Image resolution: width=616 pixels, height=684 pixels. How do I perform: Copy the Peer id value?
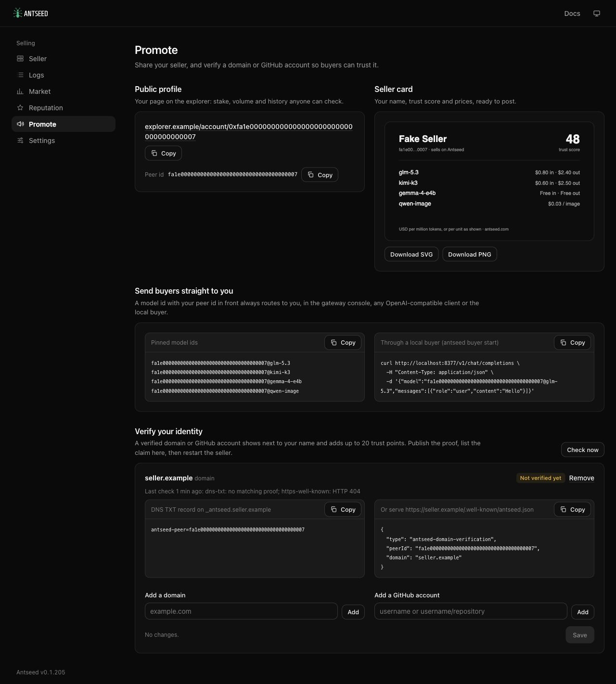click(x=320, y=175)
